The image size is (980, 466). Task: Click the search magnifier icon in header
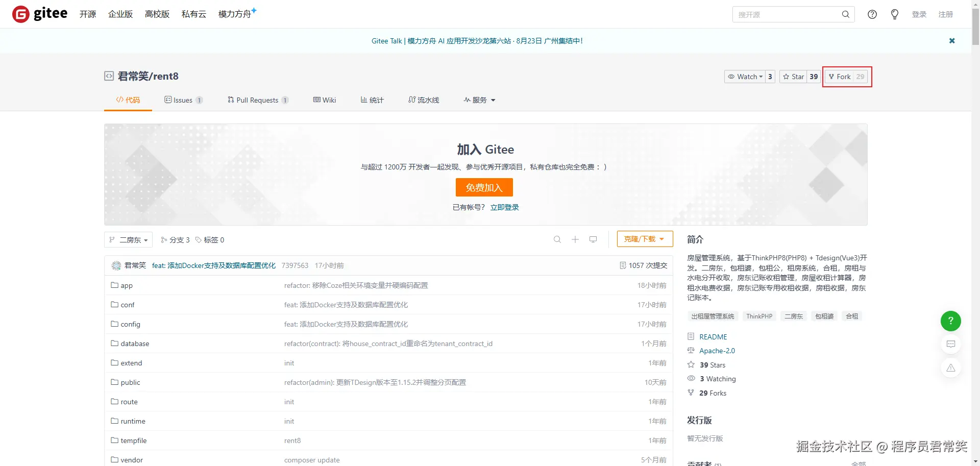click(845, 14)
